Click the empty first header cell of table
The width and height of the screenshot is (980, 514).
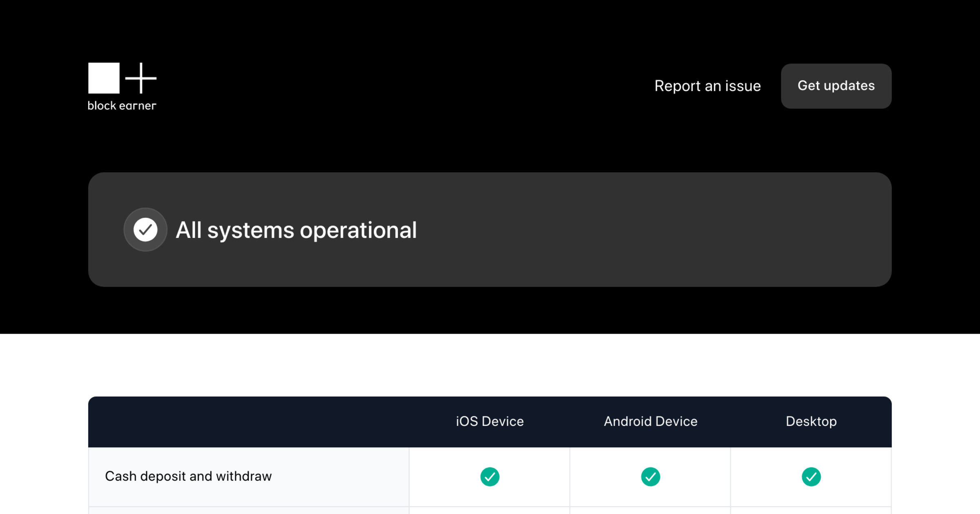pyautogui.click(x=248, y=421)
